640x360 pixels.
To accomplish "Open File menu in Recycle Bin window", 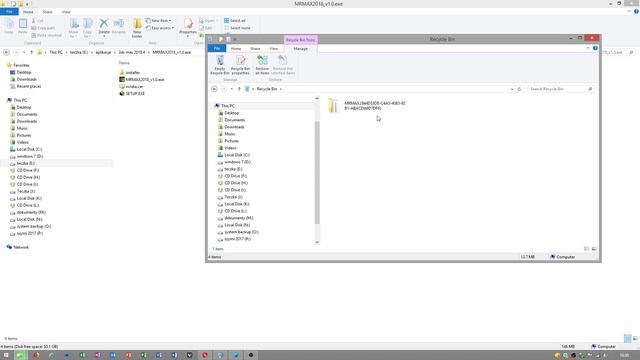I will click(x=217, y=49).
